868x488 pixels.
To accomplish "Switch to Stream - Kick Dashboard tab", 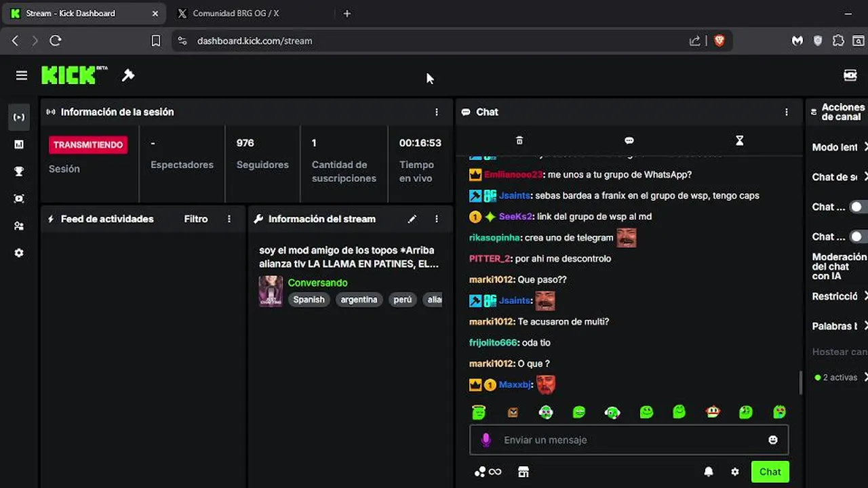I will tap(84, 14).
